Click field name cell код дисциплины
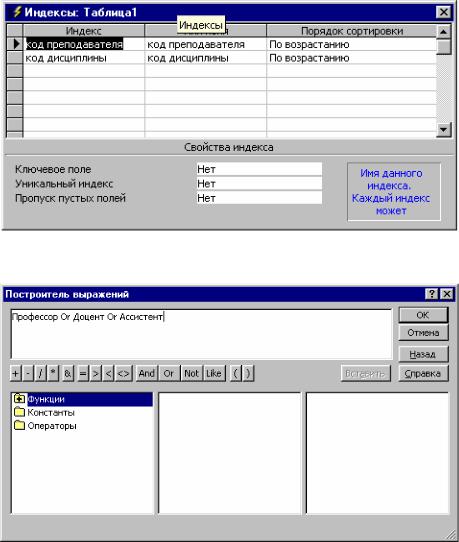The height and width of the screenshot is (542, 459). point(206,58)
